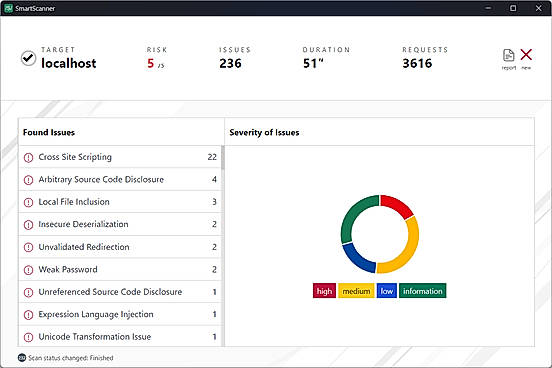Open the Unicode Transformation Issue entry
Viewport: 552px width, 368px height.
coord(120,337)
